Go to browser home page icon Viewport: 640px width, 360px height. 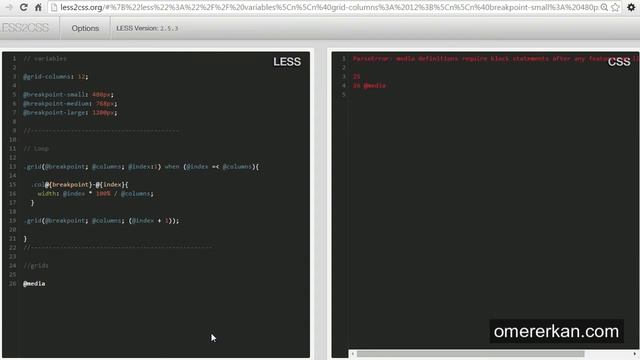coord(38,7)
